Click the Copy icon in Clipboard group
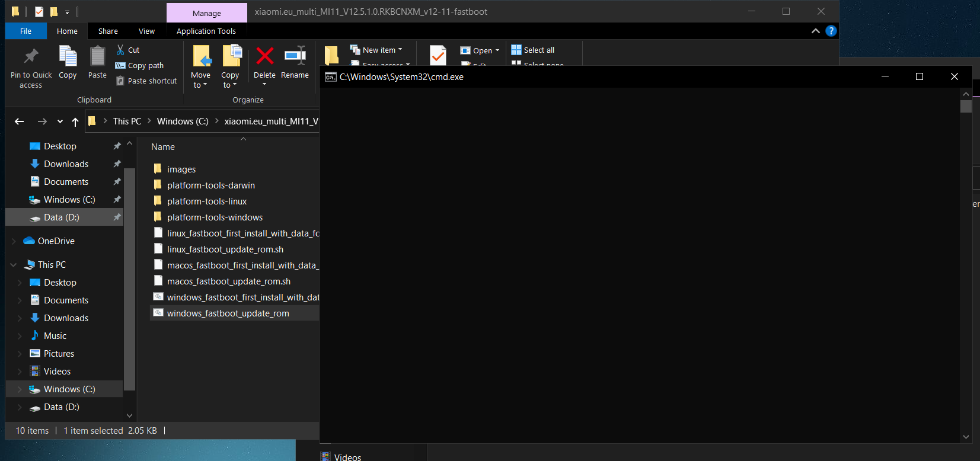The height and width of the screenshot is (461, 980). click(x=68, y=57)
